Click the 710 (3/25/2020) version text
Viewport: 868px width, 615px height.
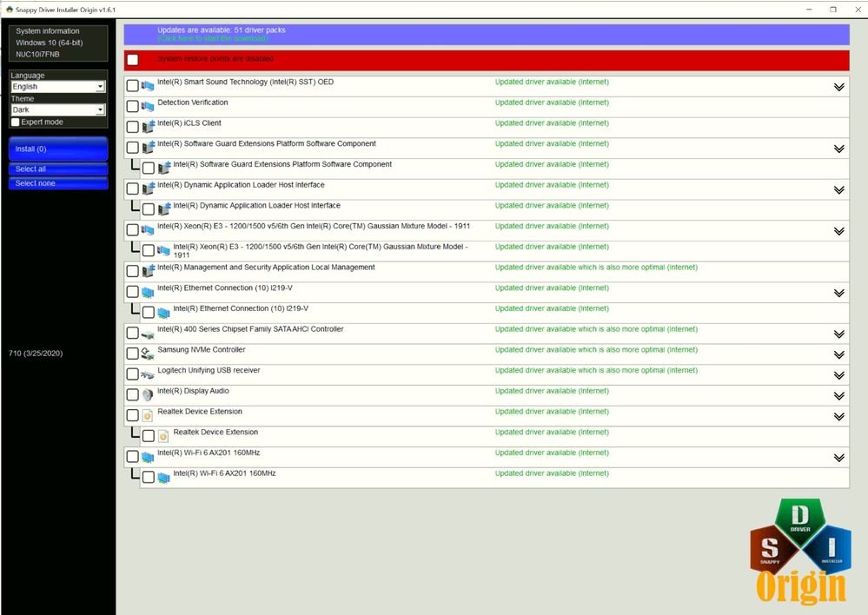point(36,354)
